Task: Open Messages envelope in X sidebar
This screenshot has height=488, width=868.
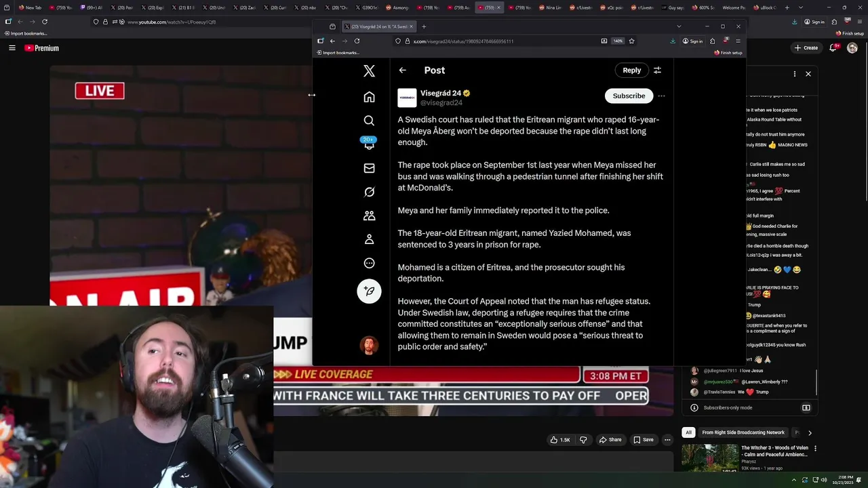Action: 369,168
